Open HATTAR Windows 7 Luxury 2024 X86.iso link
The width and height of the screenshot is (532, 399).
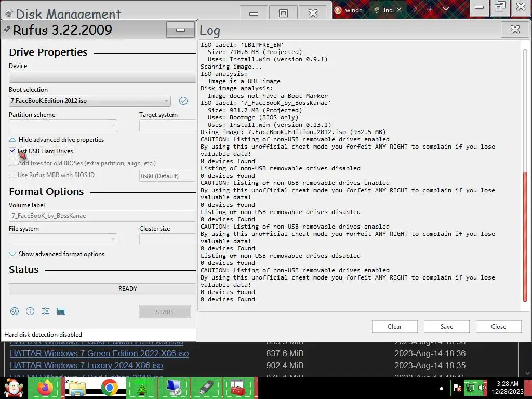coord(86,365)
